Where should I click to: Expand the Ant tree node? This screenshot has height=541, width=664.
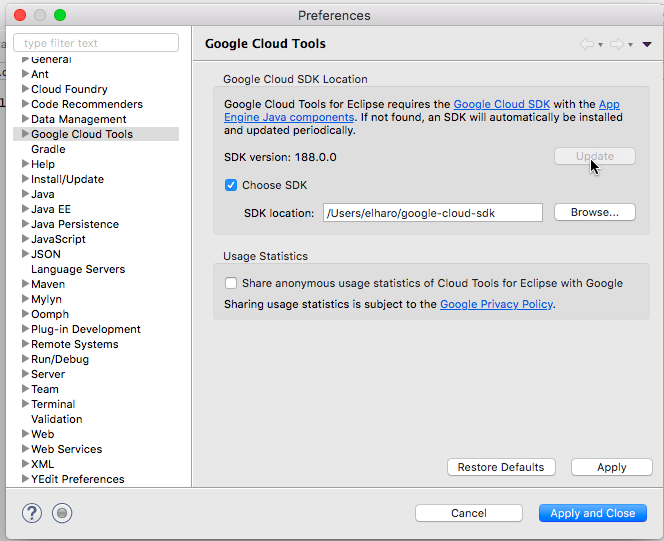tap(25, 74)
